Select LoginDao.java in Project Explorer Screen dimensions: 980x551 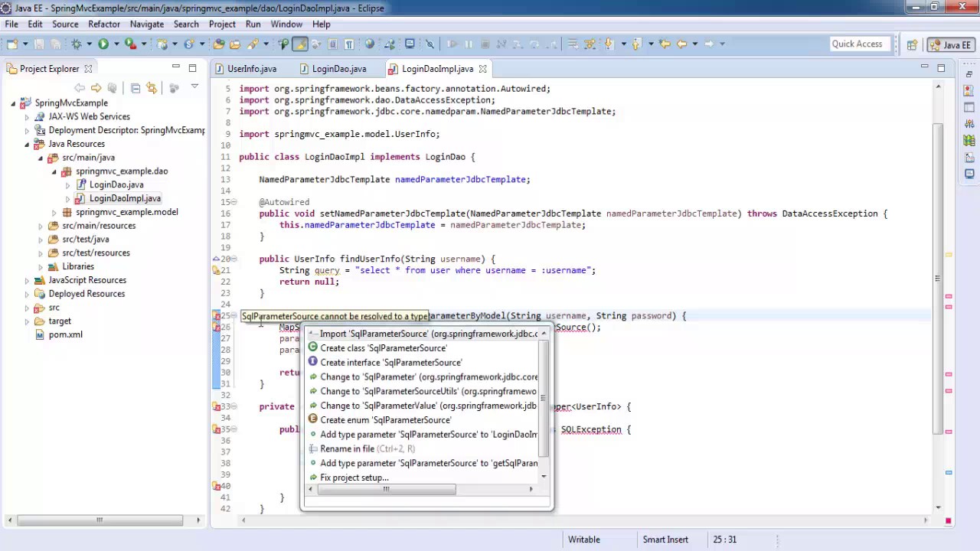point(116,184)
